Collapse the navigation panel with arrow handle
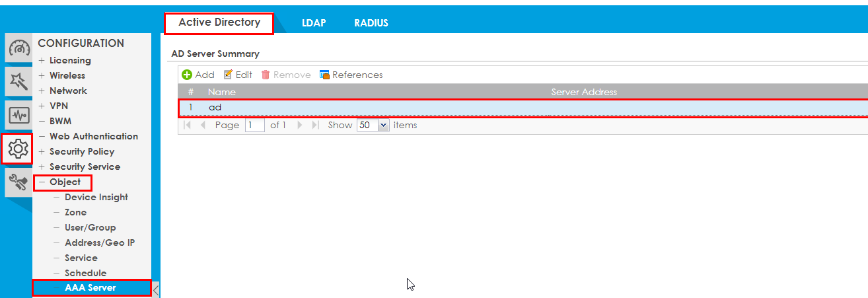The height and width of the screenshot is (298, 868). click(156, 289)
